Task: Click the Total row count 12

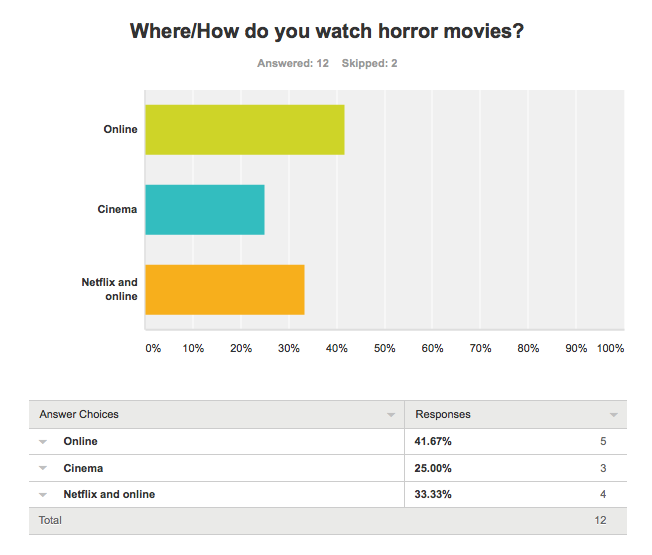Action: (x=600, y=520)
